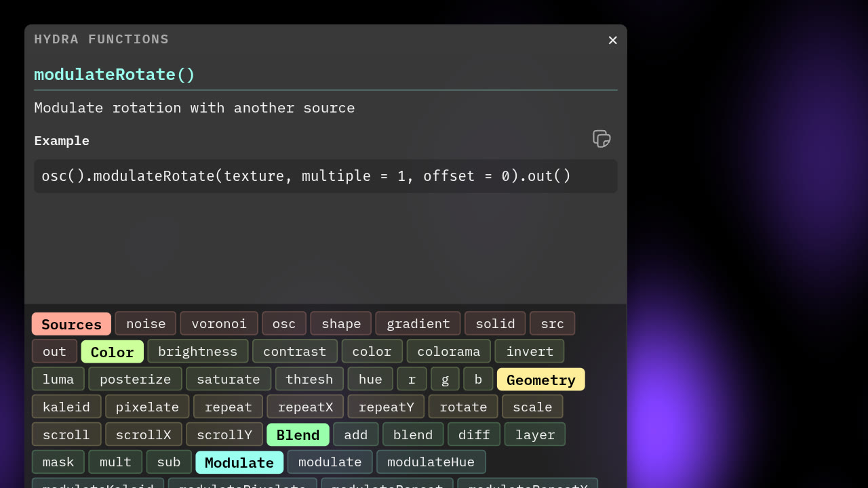868x488 pixels.
Task: Close the Hydra Functions panel
Action: [612, 41]
